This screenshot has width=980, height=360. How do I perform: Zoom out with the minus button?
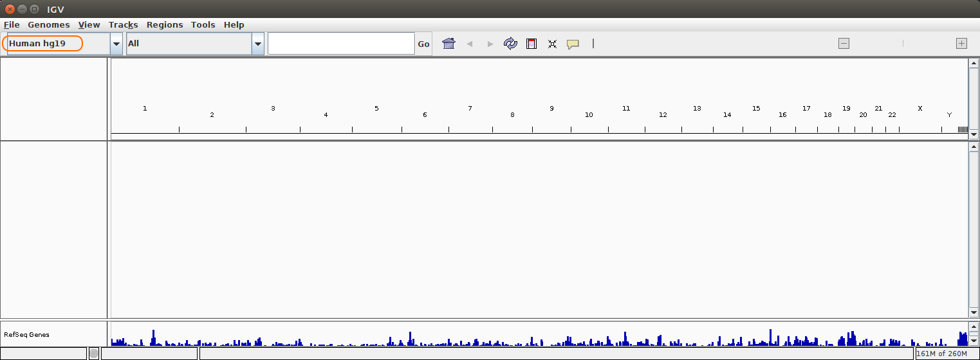[844, 44]
